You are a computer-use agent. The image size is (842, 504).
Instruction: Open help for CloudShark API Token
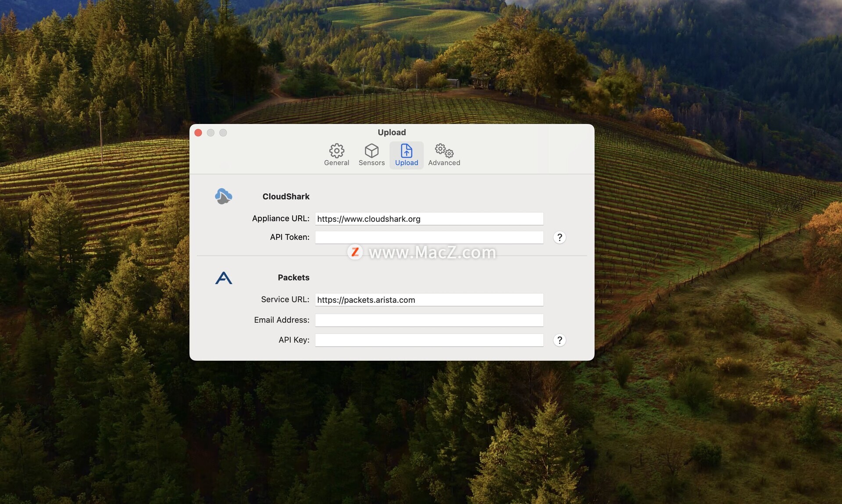pos(559,237)
